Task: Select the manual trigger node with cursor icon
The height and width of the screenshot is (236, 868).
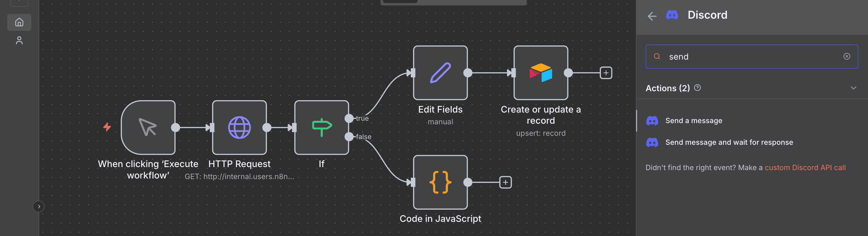Action: point(148,127)
